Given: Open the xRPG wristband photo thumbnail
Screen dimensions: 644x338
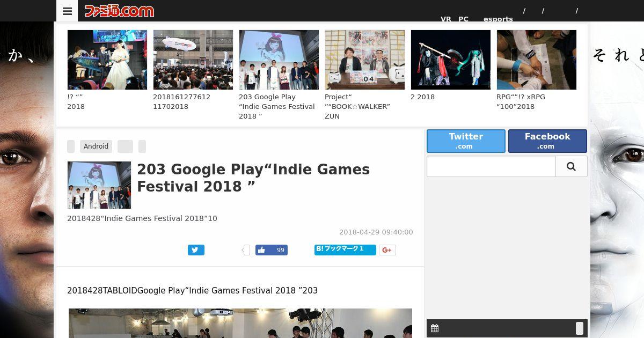Looking at the screenshot, I should [536, 60].
